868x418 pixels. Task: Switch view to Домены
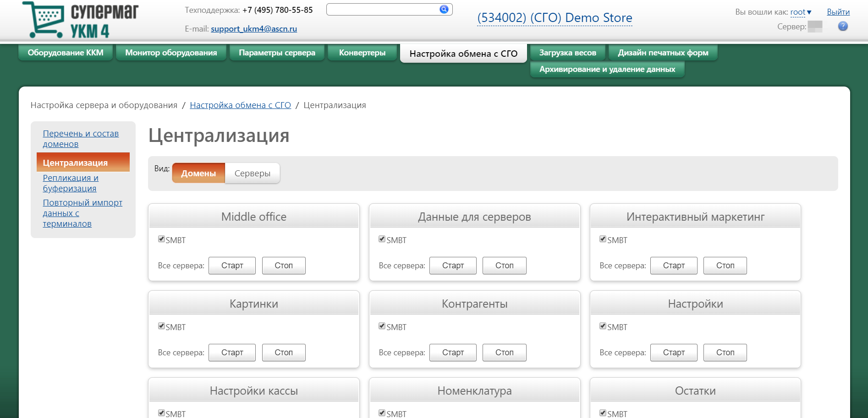[198, 173]
